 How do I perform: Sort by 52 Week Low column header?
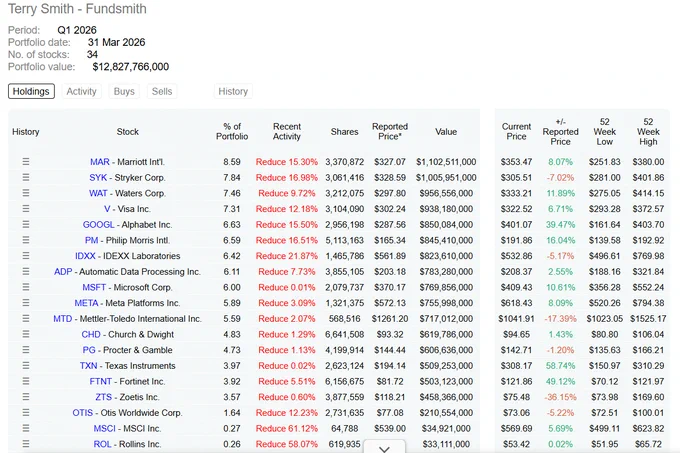605,131
